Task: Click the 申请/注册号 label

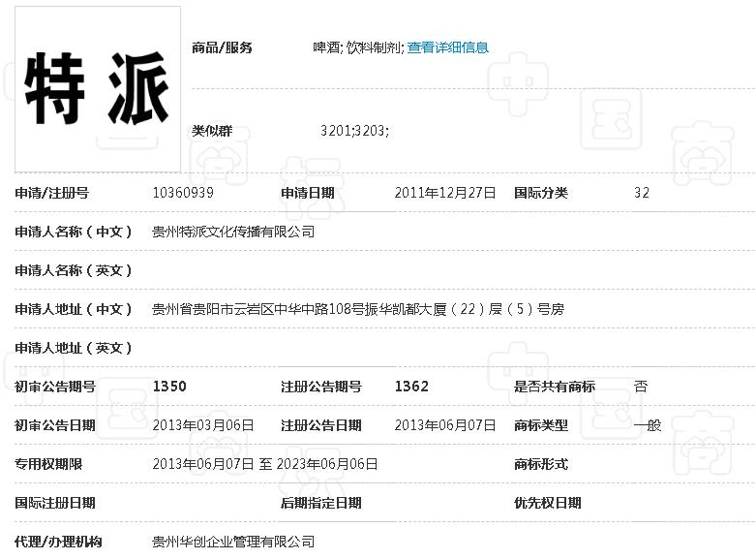Action: coord(51,193)
